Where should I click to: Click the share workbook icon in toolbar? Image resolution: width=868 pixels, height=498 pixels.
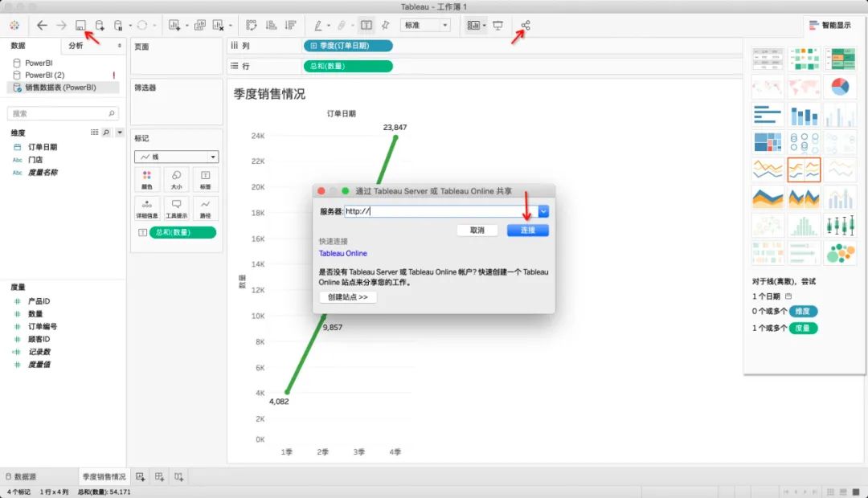[526, 26]
